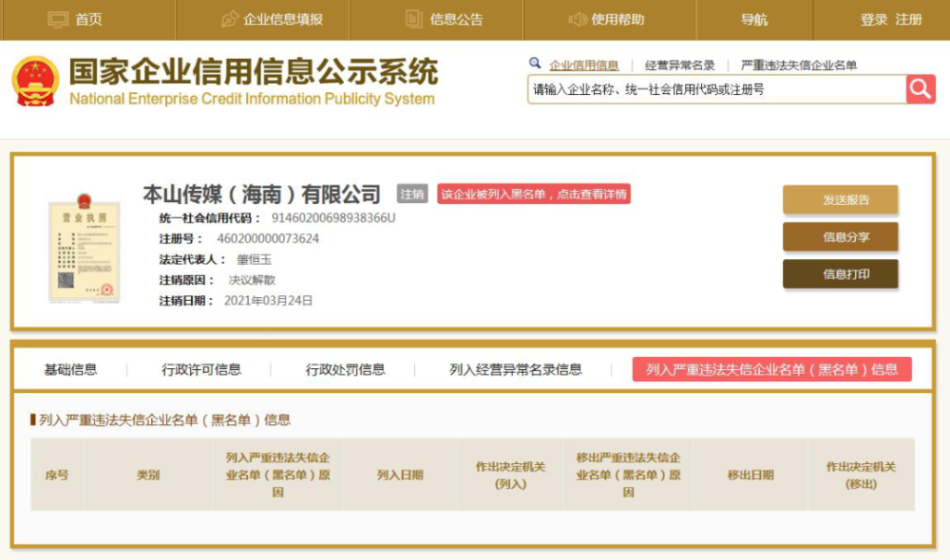Click the registration number 460200000073624
This screenshot has width=950, height=560.
pyautogui.click(x=268, y=238)
